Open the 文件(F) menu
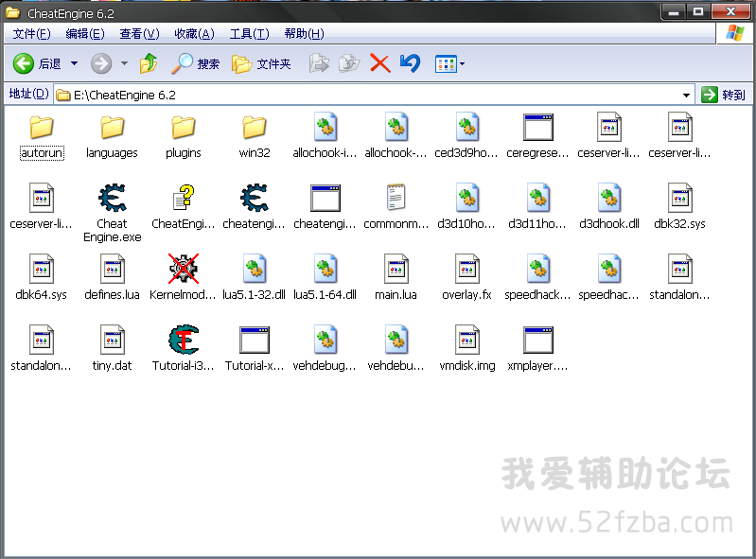Image resolution: width=756 pixels, height=559 pixels. (31, 34)
